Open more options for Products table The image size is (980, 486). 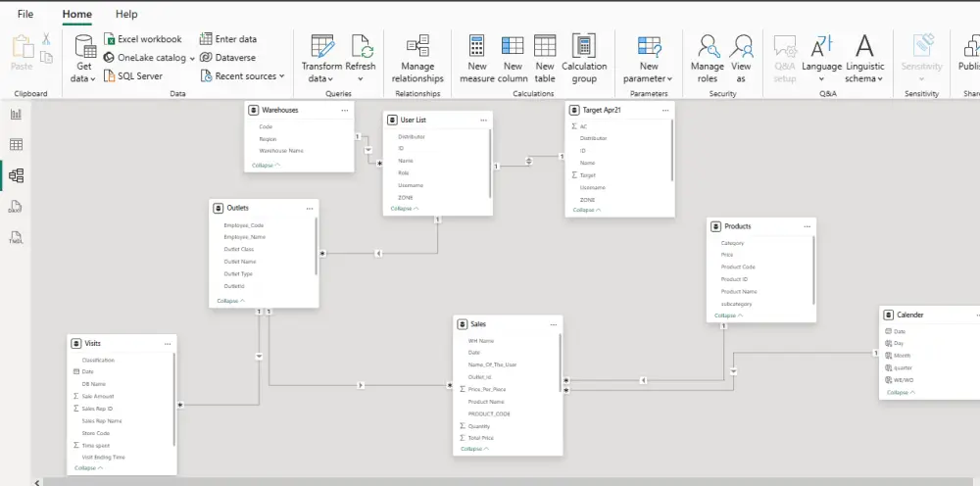tap(807, 226)
